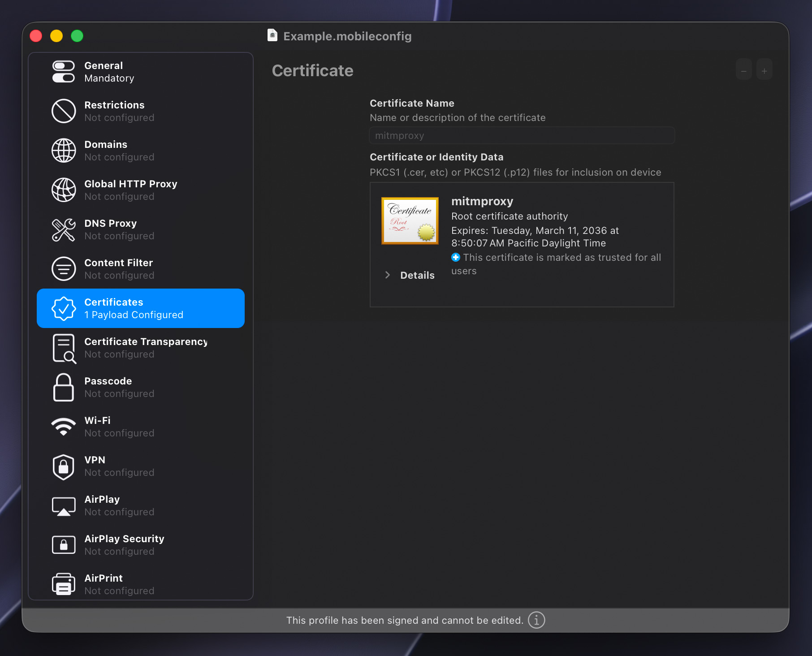This screenshot has width=812, height=656.
Task: Click the Domains globe icon
Action: [x=64, y=151]
